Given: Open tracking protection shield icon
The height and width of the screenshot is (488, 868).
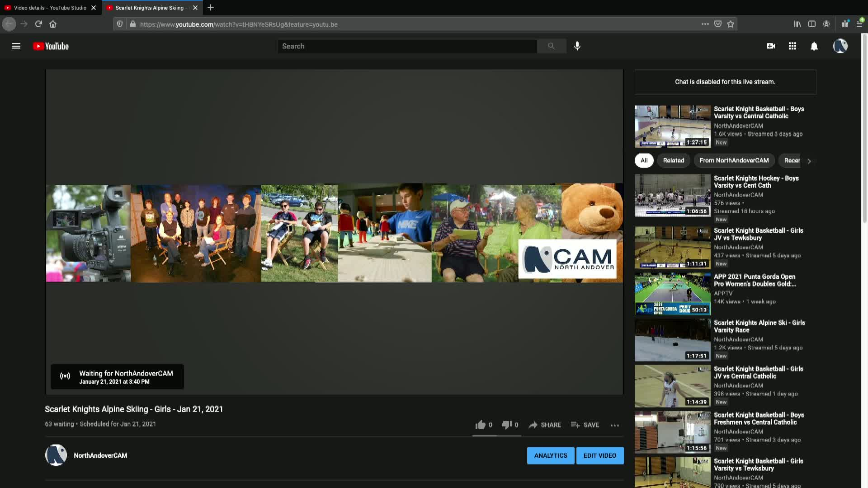Looking at the screenshot, I should pyautogui.click(x=120, y=24).
